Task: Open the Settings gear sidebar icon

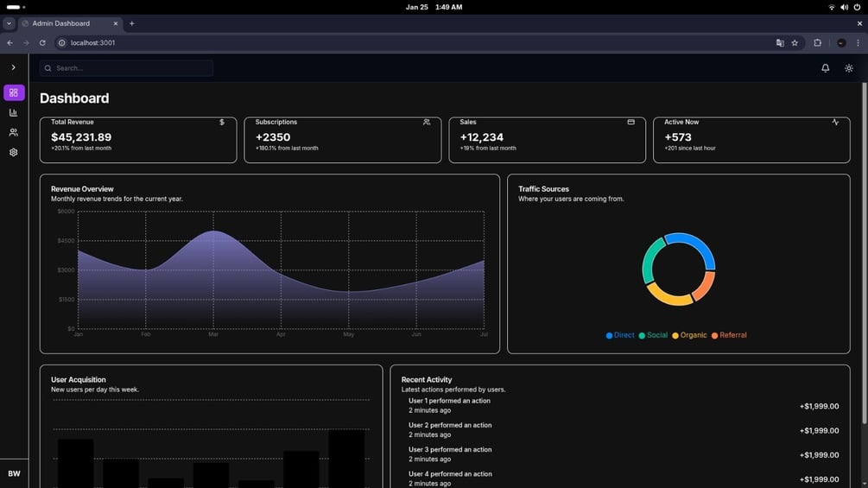Action: click(13, 152)
